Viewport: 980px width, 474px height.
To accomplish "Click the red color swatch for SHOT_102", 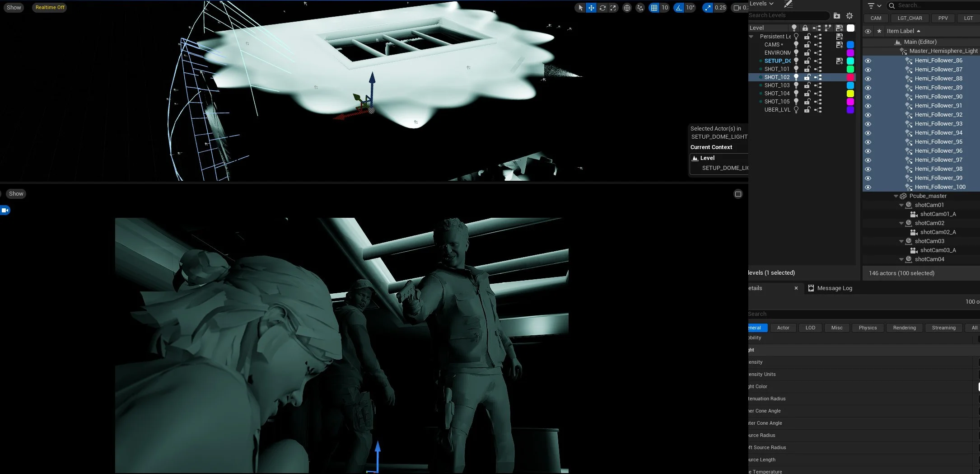I will tap(850, 77).
